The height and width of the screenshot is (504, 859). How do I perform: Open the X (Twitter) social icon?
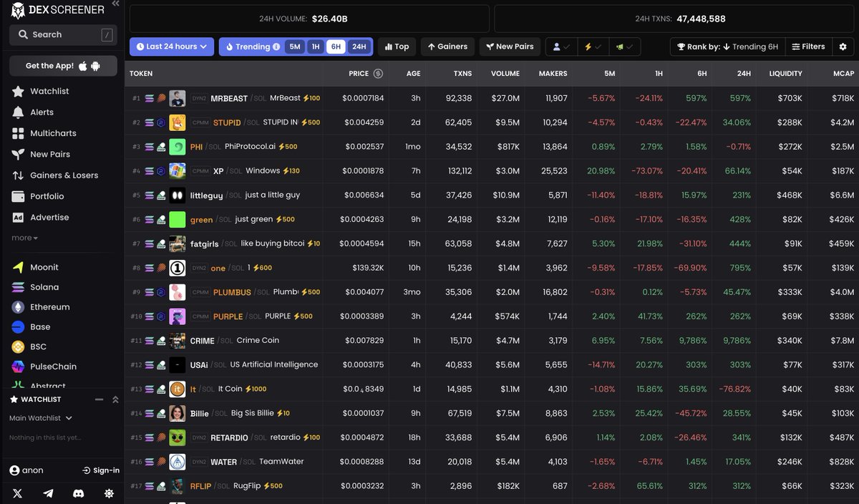(x=18, y=493)
